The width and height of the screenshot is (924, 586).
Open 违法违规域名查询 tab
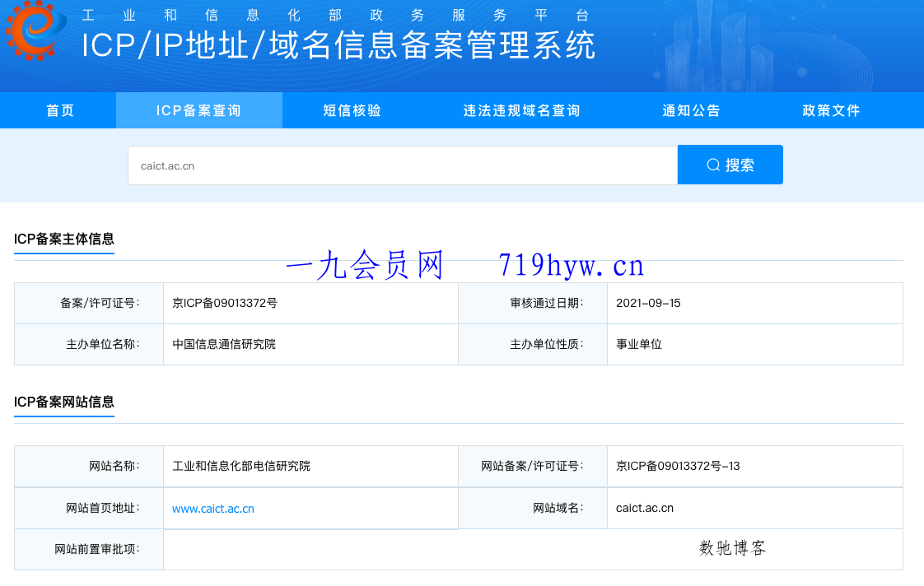coord(521,111)
